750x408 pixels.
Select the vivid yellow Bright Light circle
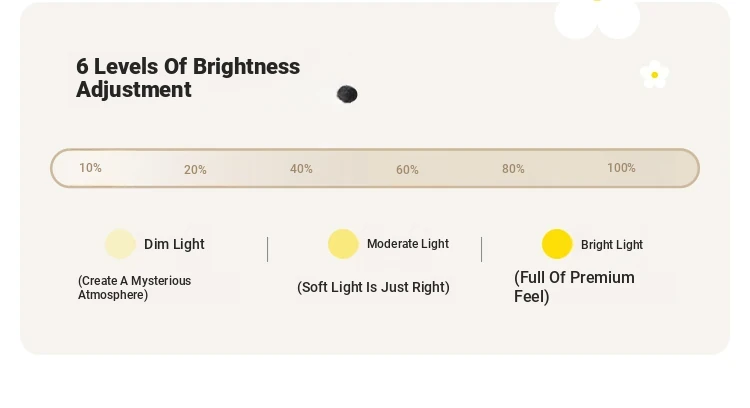[x=557, y=244]
